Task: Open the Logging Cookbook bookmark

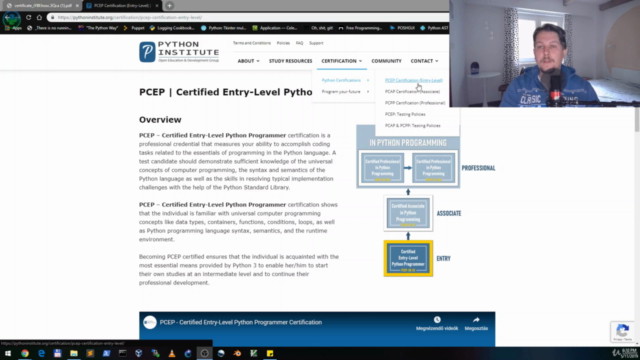Action: point(172,28)
